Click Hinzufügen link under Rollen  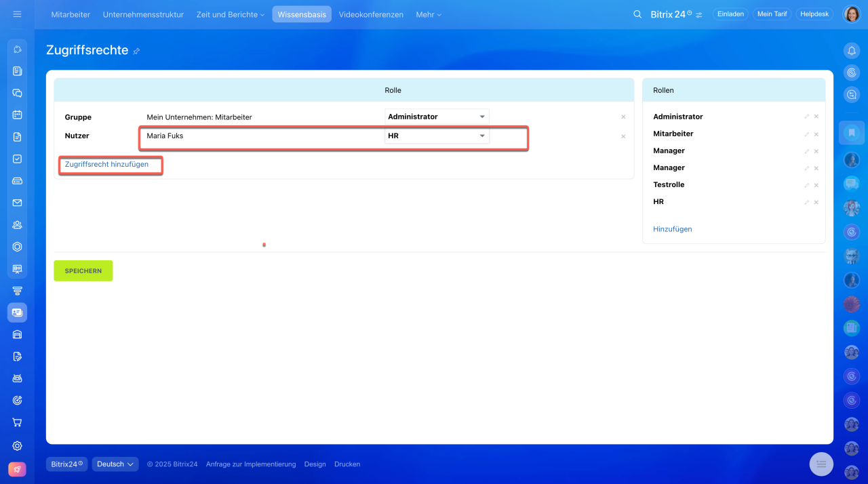(672, 229)
